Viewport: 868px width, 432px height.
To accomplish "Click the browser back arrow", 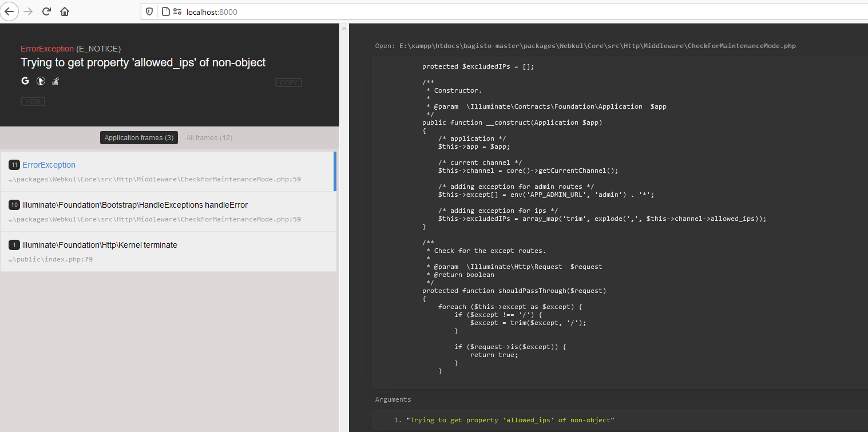I will (x=10, y=11).
